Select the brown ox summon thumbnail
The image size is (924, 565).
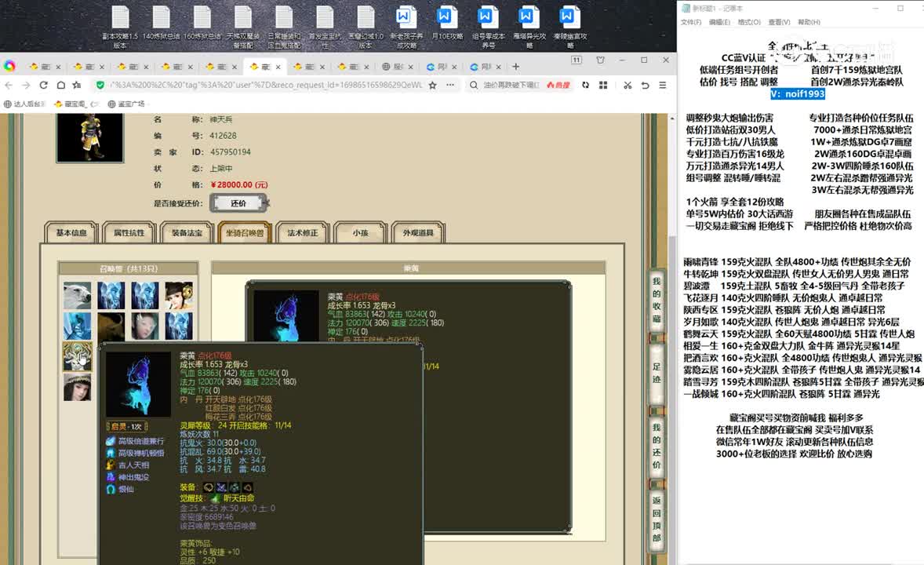tap(111, 326)
